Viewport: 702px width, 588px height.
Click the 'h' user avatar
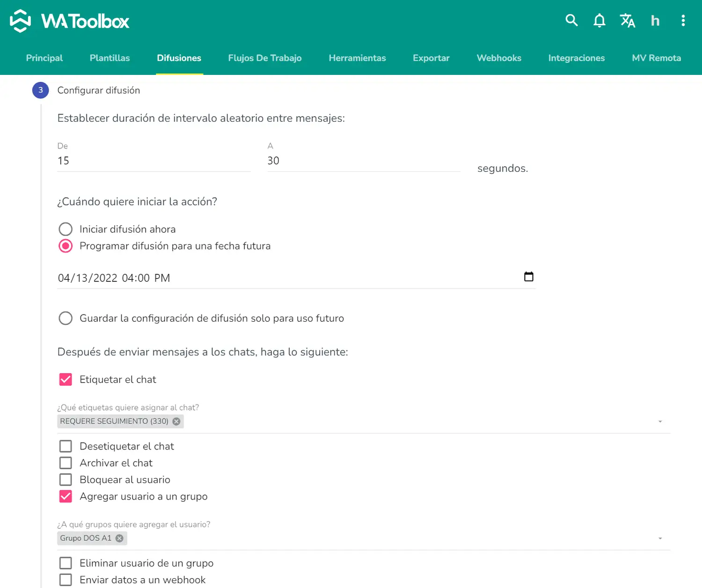(x=655, y=21)
